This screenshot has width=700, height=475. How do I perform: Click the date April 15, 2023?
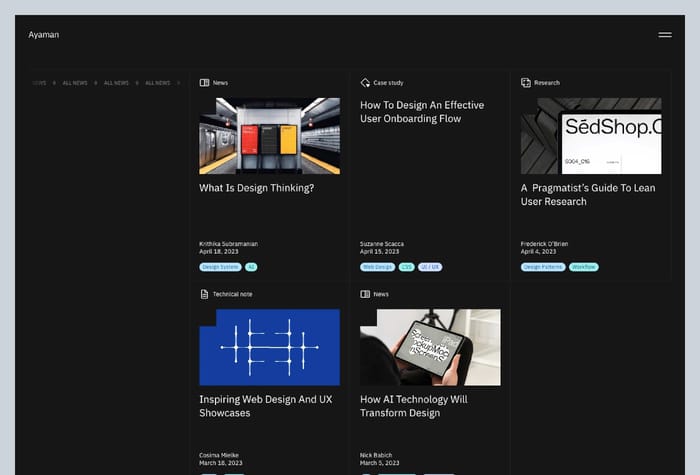point(379,252)
